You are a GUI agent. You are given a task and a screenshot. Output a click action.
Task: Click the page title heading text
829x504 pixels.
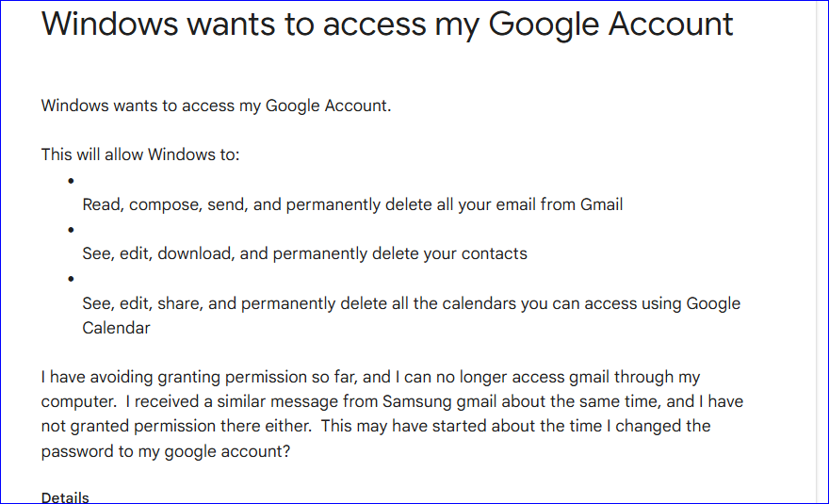387,24
